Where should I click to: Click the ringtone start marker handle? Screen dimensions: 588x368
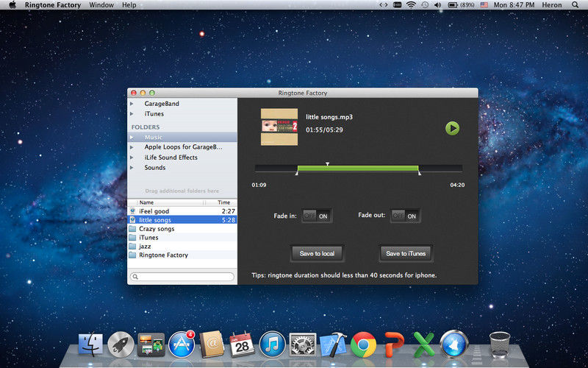297,173
